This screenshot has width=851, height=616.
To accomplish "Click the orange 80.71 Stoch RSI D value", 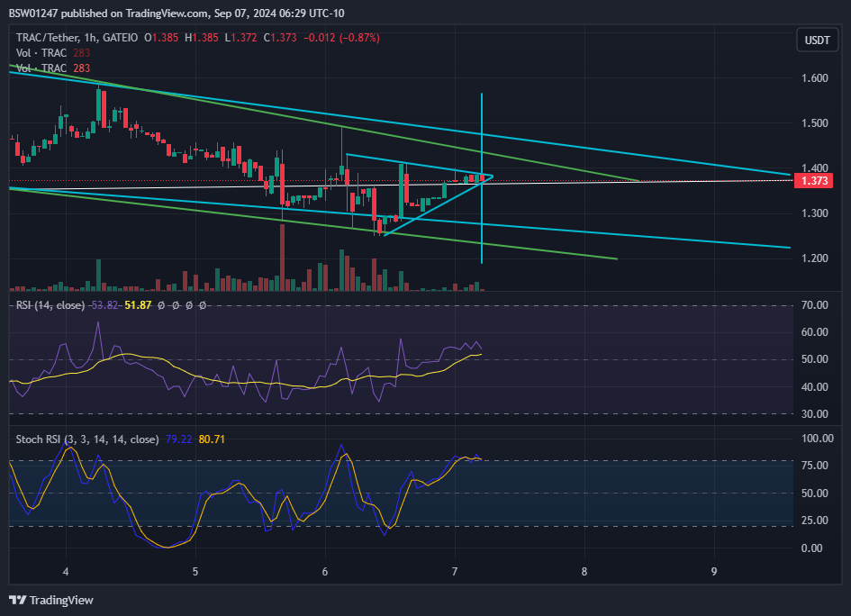I will coord(212,439).
